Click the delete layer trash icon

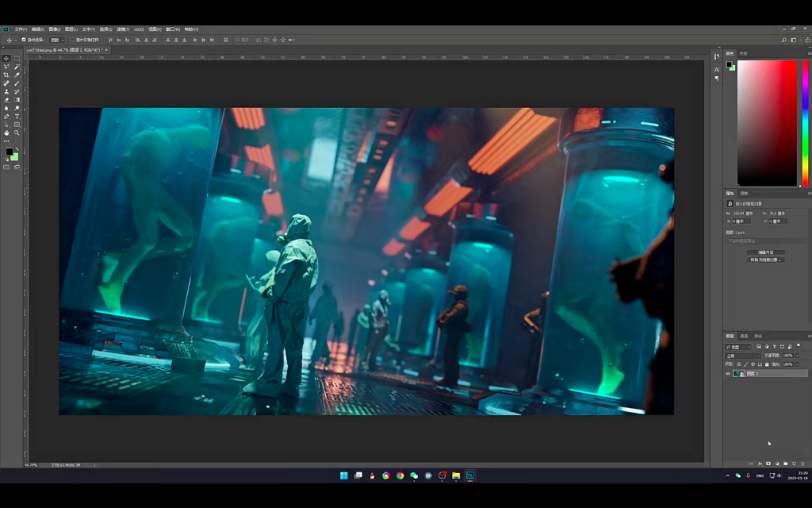802,464
